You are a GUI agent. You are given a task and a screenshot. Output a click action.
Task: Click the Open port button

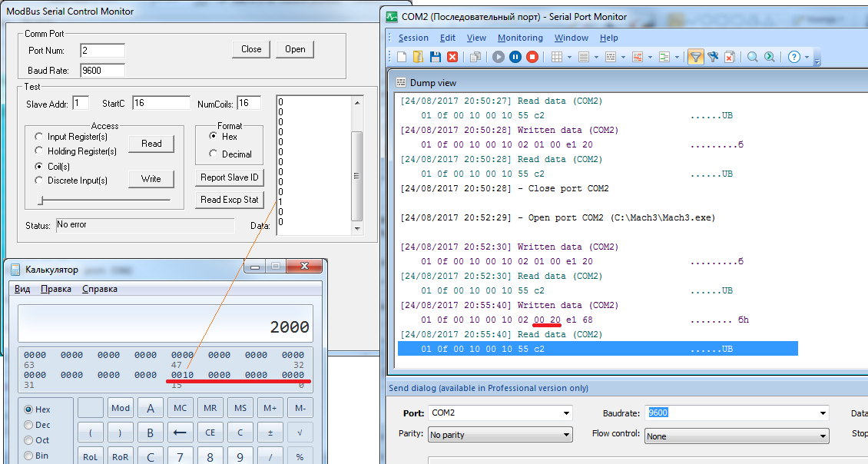tap(295, 49)
